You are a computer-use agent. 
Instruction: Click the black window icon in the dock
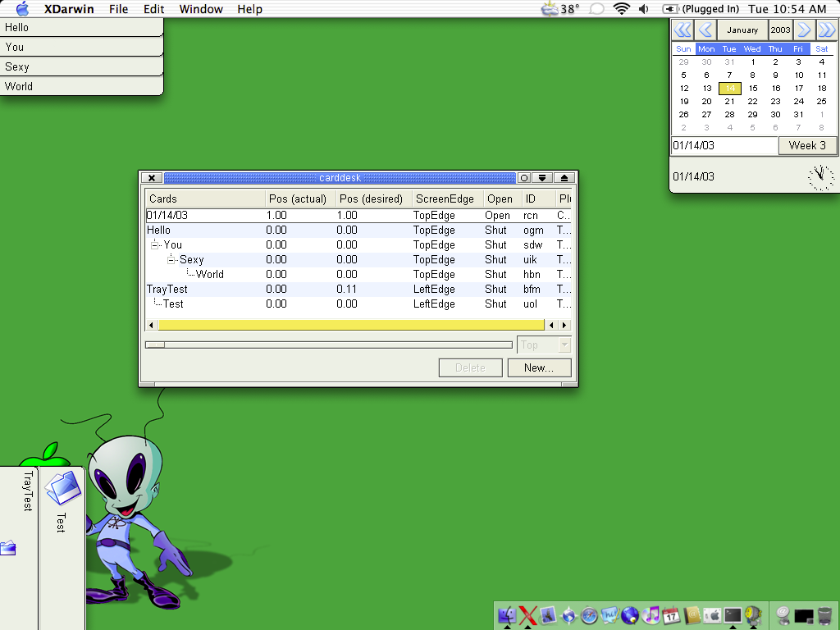pyautogui.click(x=804, y=617)
